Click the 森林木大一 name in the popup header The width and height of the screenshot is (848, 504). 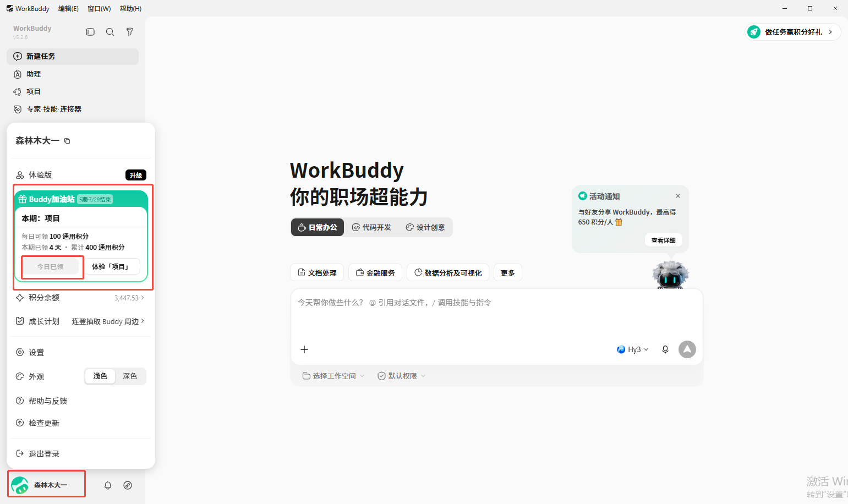[37, 141]
